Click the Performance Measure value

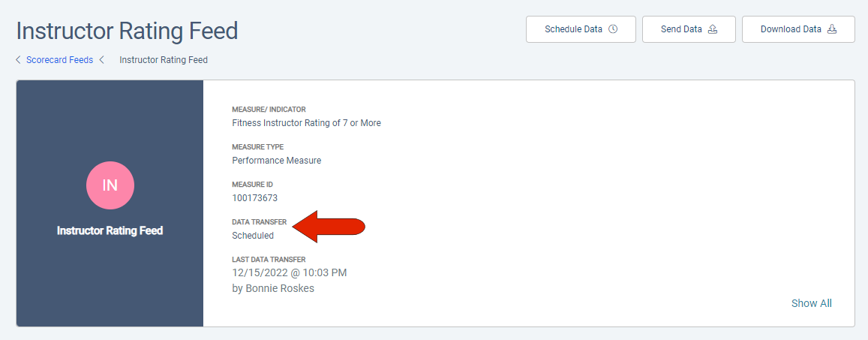(276, 161)
